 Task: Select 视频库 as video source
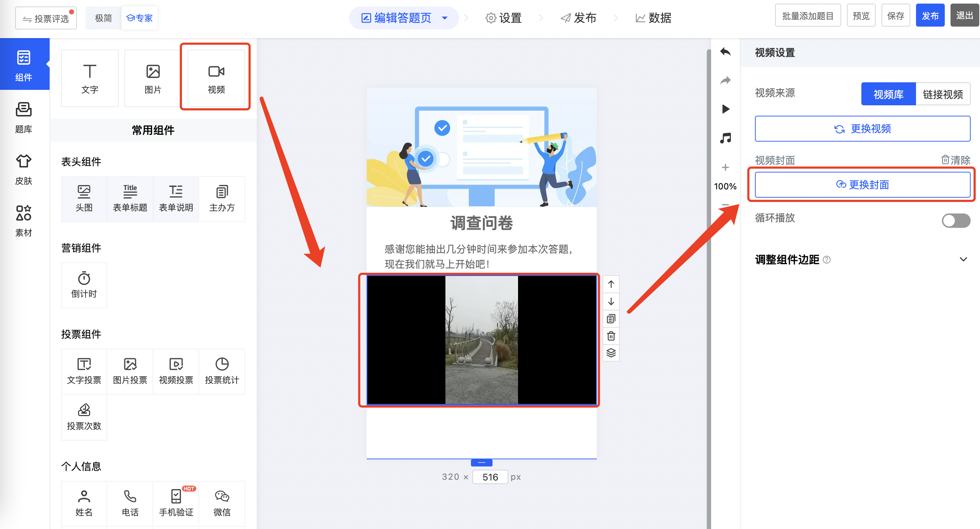[x=888, y=94]
